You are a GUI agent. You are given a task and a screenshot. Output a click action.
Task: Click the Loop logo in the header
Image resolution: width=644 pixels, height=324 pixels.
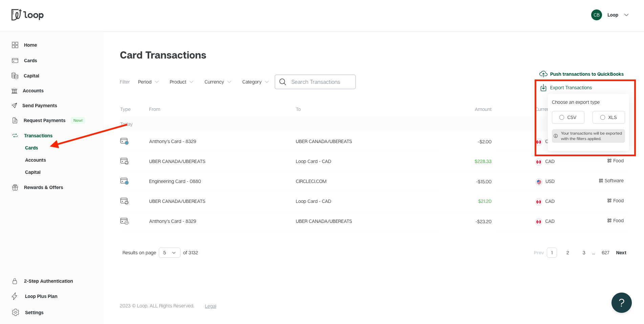(27, 15)
